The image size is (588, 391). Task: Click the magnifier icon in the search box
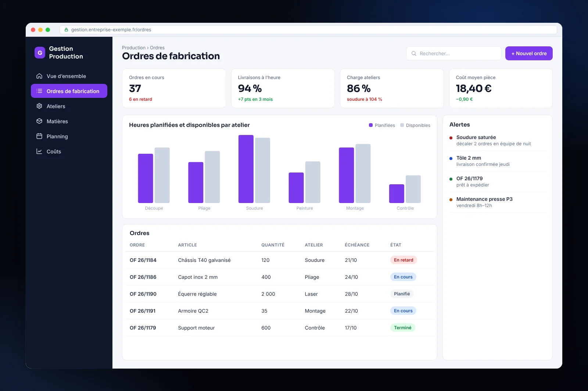pos(414,53)
